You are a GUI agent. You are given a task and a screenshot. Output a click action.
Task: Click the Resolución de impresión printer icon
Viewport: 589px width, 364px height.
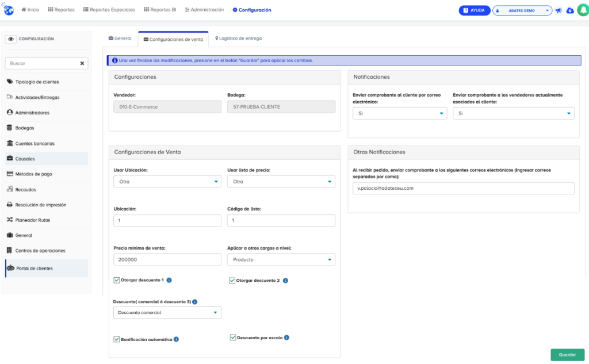[x=10, y=204]
